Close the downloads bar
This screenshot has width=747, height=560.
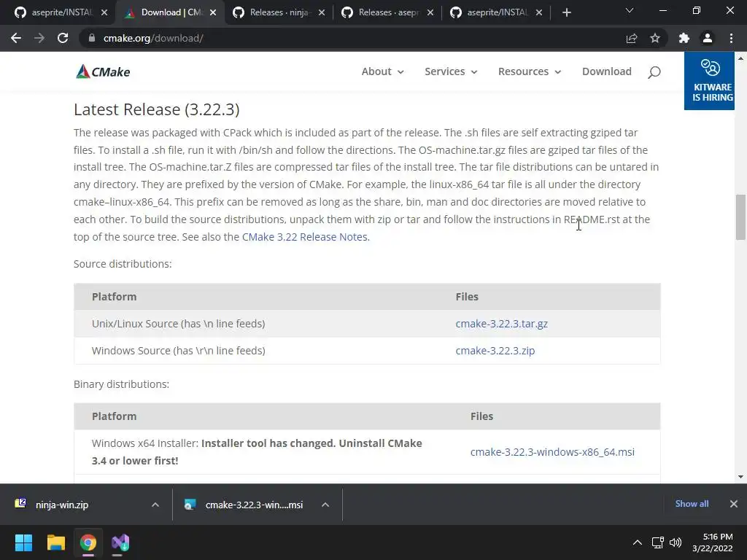[734, 504]
